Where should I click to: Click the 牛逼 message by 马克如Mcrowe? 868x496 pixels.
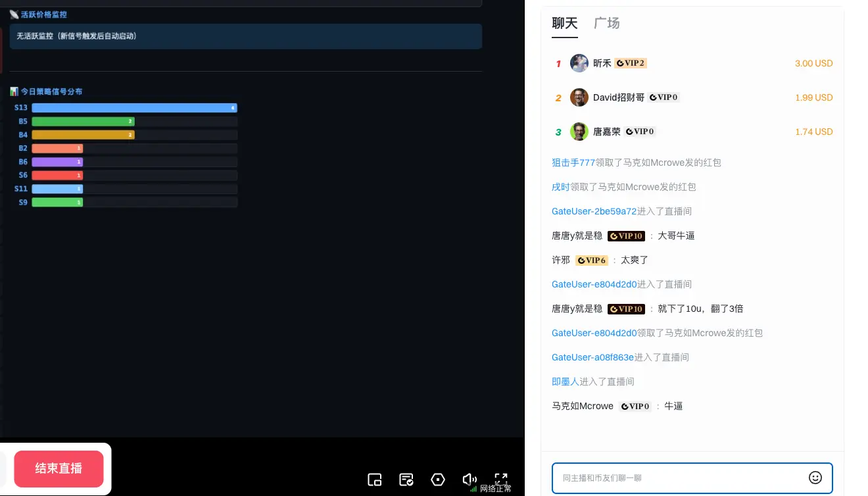[673, 406]
